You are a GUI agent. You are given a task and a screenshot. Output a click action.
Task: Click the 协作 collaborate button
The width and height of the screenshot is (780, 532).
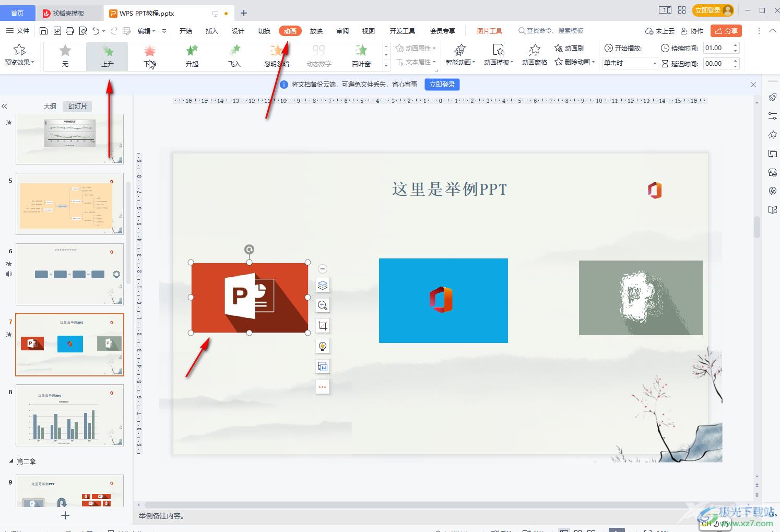point(692,31)
